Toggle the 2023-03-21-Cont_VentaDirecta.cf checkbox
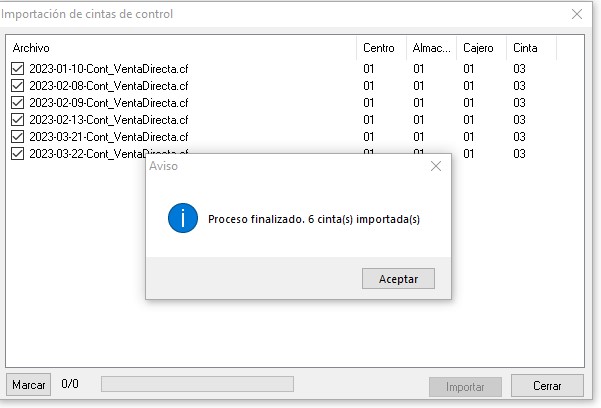 click(18, 137)
